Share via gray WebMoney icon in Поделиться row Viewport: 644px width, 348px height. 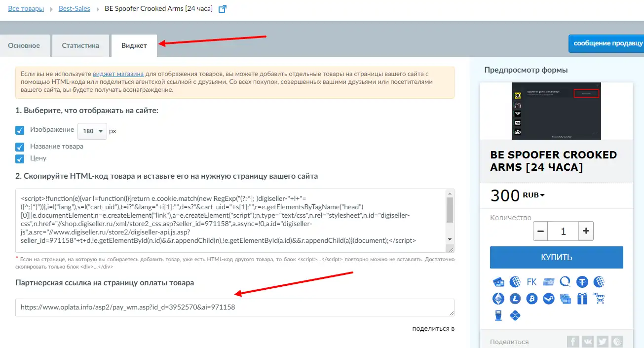click(x=617, y=342)
